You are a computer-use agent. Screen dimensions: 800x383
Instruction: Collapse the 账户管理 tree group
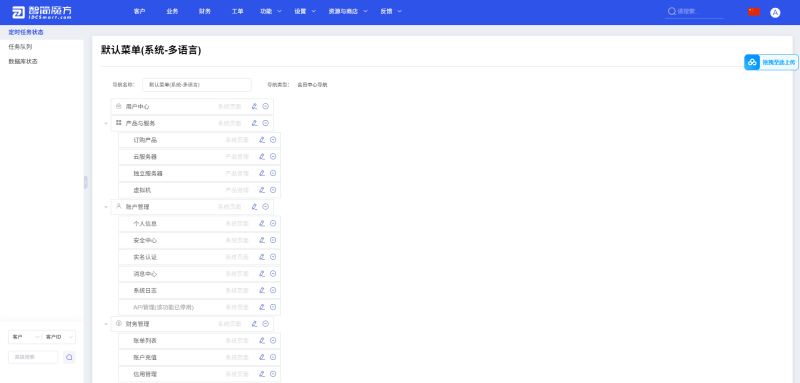106,207
